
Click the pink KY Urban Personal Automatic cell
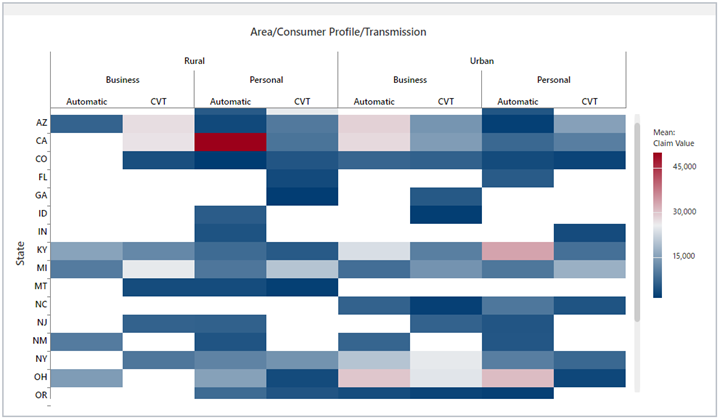pyautogui.click(x=517, y=251)
